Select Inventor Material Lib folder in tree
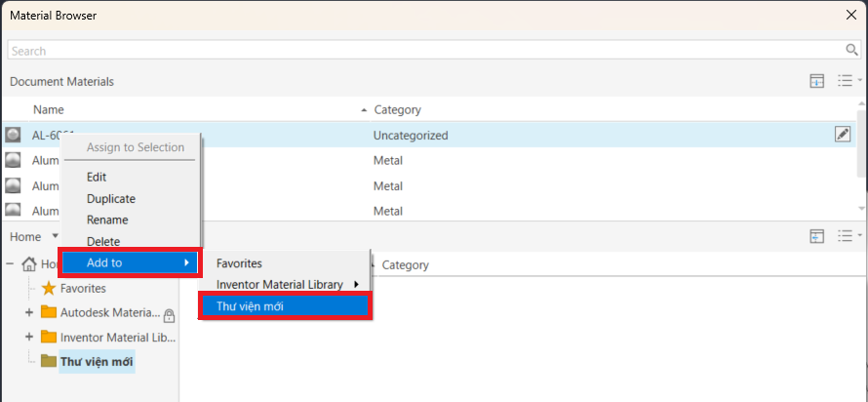The image size is (868, 402). click(x=118, y=338)
